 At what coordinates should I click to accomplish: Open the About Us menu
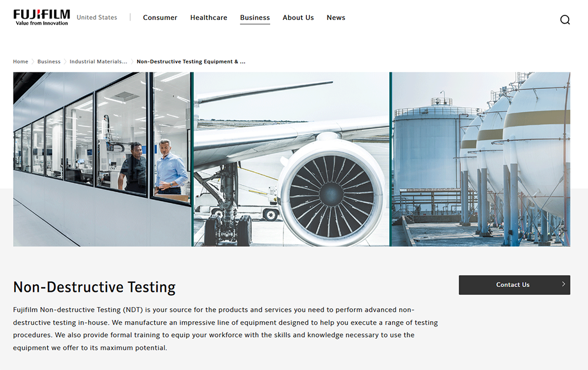tap(298, 18)
